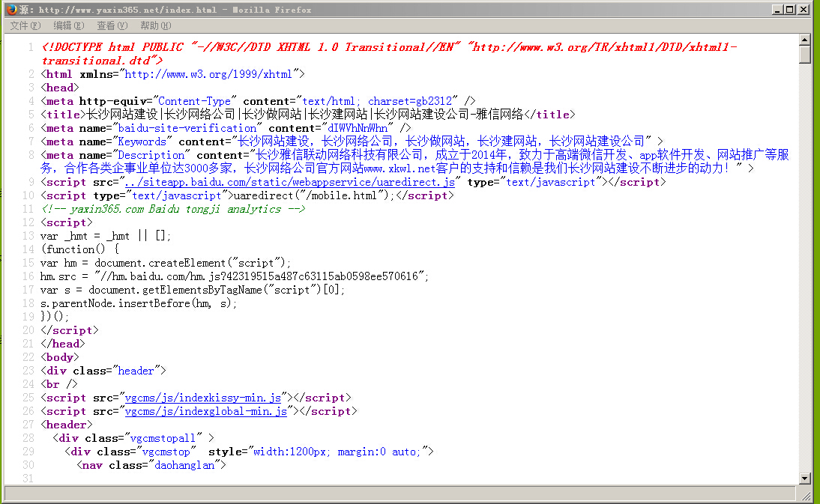Click the Firefox icon in the title bar
Screen dimensions: 820x504
[x=10, y=10]
